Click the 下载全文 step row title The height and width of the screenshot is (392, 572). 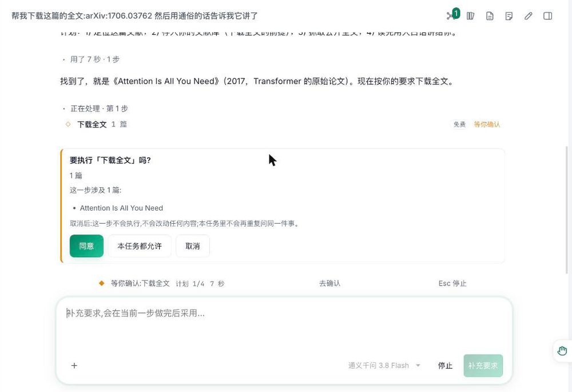92,124
